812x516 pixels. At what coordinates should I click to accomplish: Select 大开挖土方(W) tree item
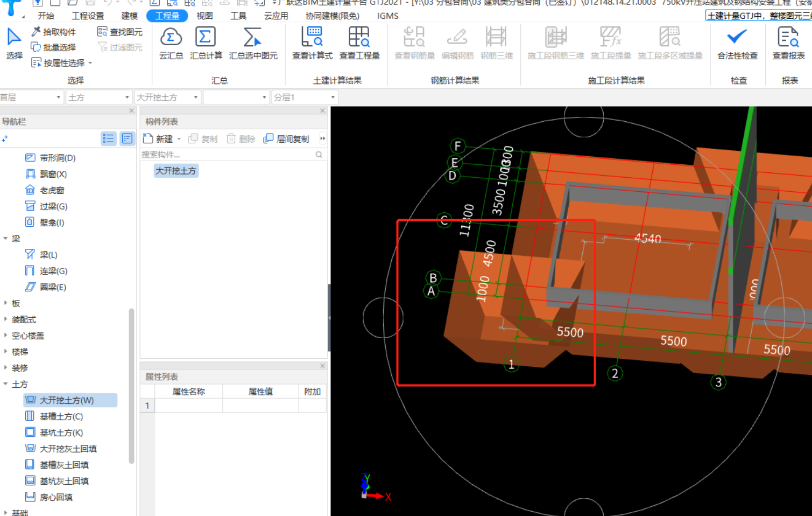70,400
